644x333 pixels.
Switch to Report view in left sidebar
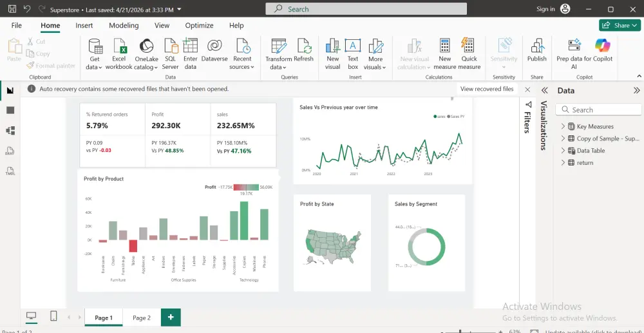(x=10, y=90)
